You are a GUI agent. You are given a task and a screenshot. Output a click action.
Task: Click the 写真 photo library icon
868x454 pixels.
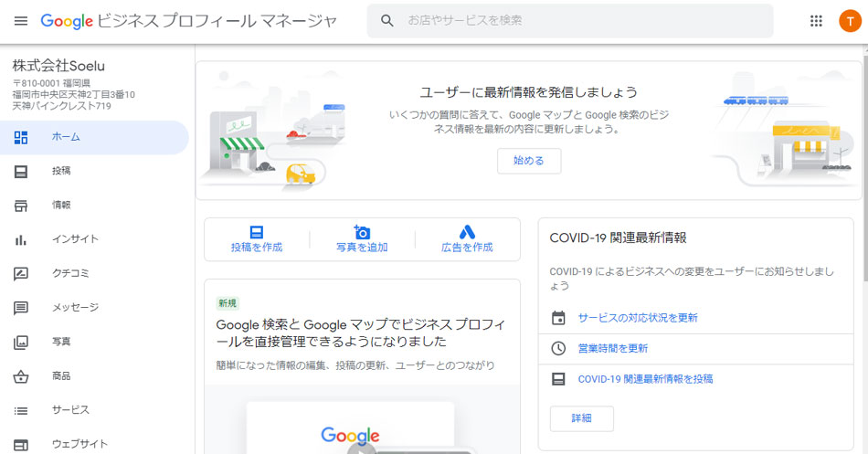[21, 343]
